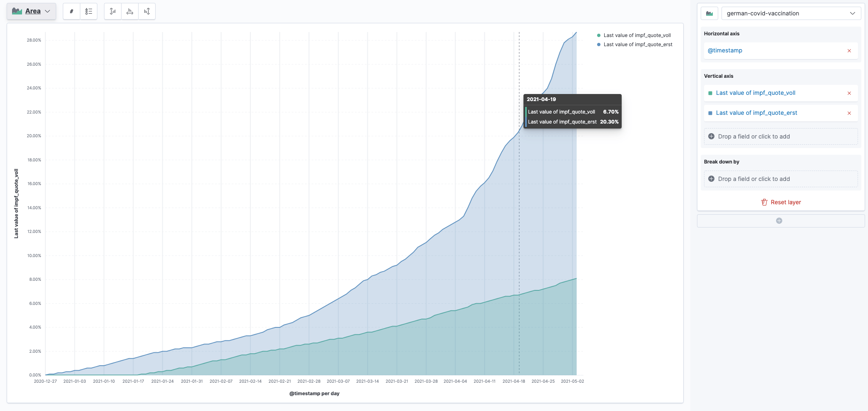
Task: Click Reset layer
Action: click(781, 202)
